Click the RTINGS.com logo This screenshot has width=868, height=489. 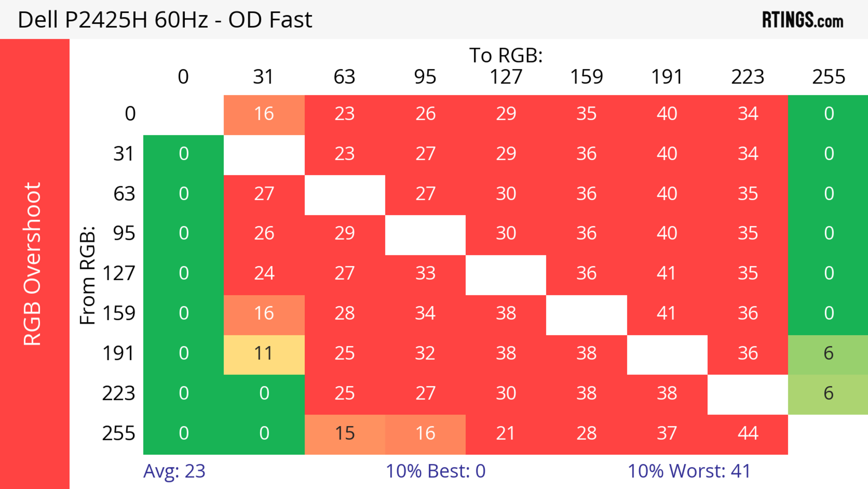(802, 20)
